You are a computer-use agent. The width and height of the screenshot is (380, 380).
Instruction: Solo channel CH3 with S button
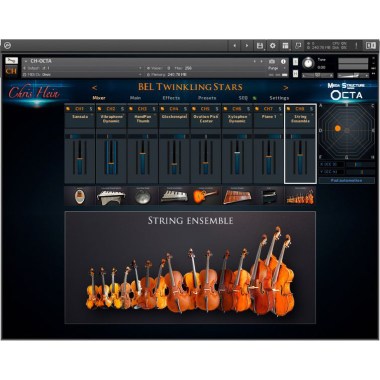click(x=154, y=109)
